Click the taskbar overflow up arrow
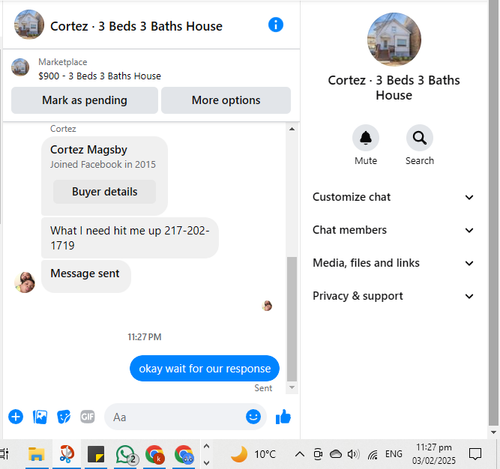 [x=206, y=446]
